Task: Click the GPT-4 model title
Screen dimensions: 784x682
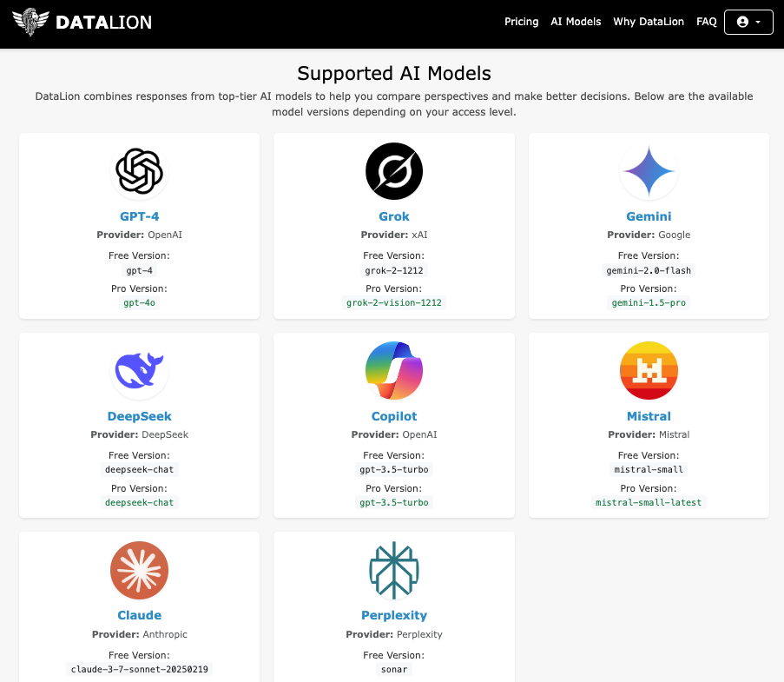Action: (139, 216)
